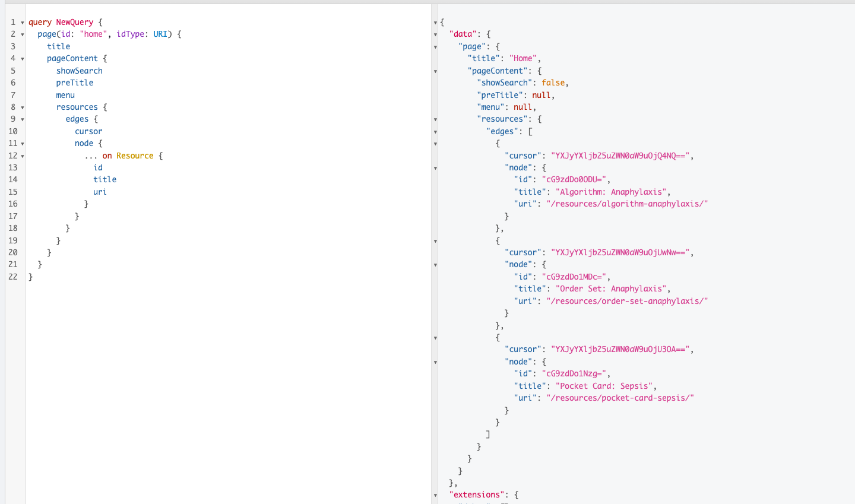Collapse the pageContent selection on line 4

tap(23, 59)
